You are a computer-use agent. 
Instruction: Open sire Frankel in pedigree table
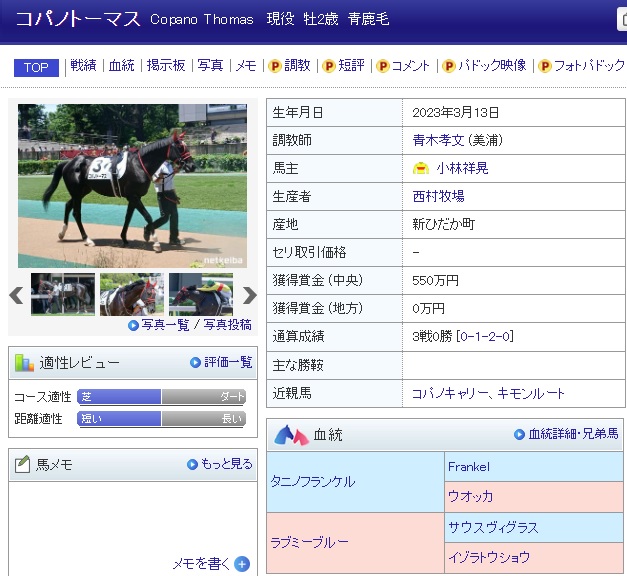469,466
